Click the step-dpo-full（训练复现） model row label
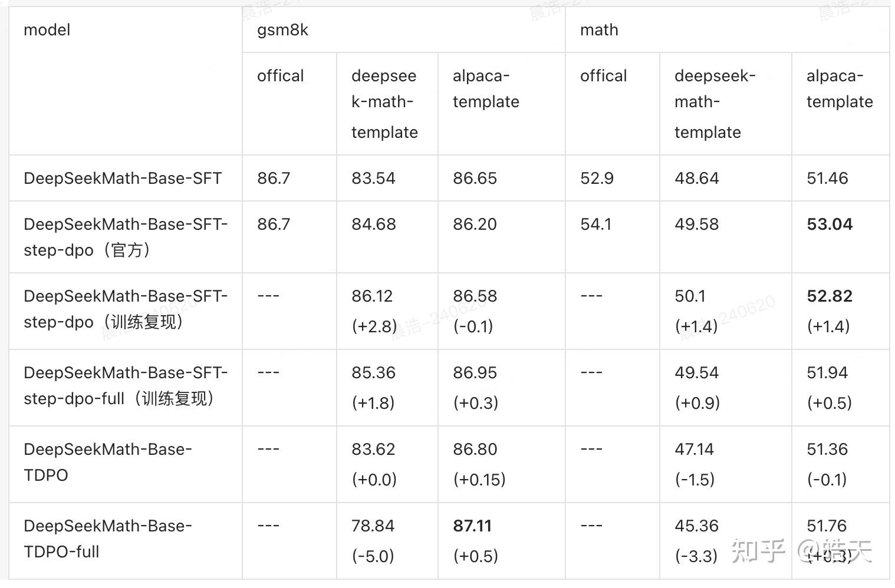The width and height of the screenshot is (895, 588). (x=125, y=385)
